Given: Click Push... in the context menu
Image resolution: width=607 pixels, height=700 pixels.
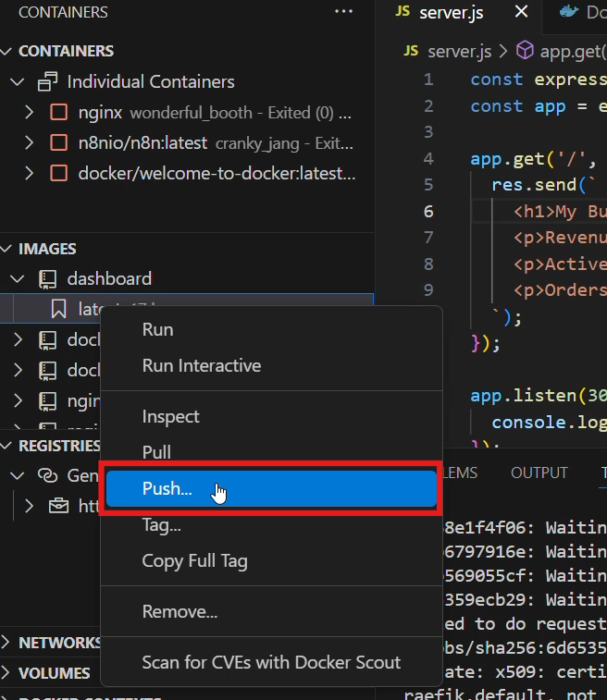Looking at the screenshot, I should click(x=271, y=488).
